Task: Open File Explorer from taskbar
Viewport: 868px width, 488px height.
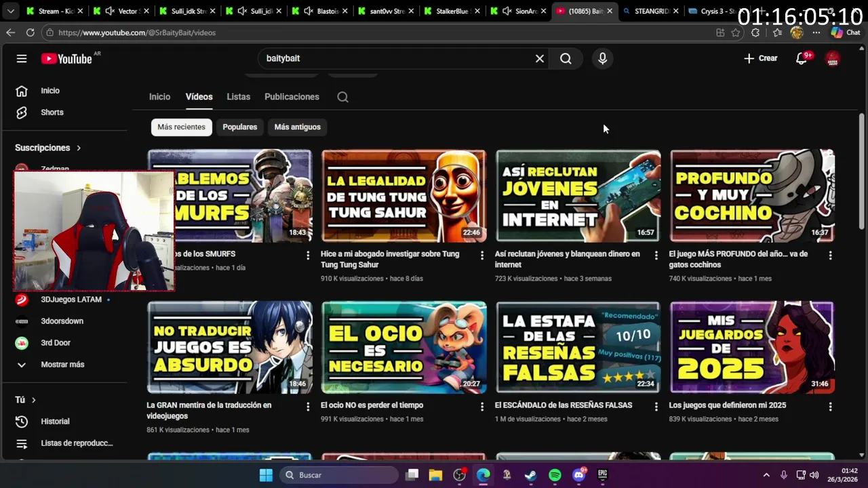Action: pos(435,475)
